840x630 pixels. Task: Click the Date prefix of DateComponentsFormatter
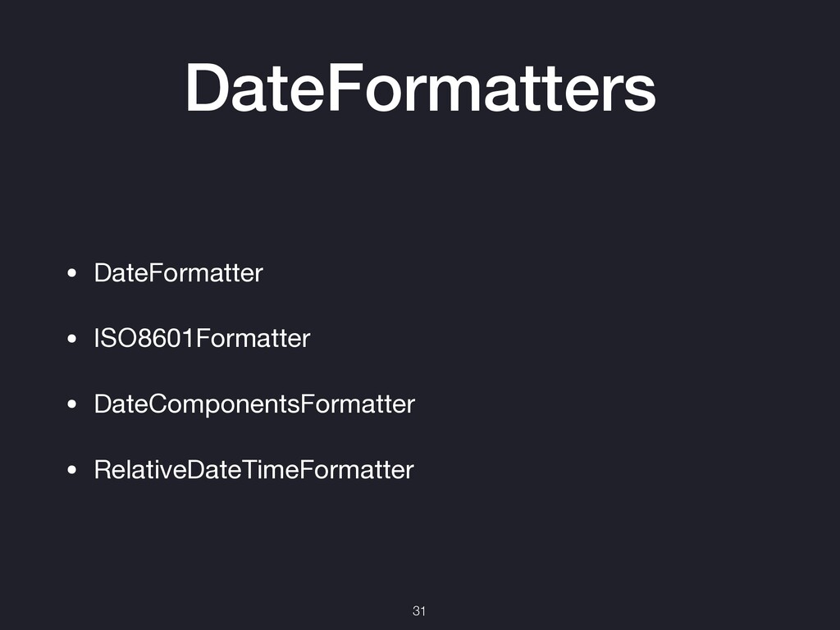pos(121,404)
